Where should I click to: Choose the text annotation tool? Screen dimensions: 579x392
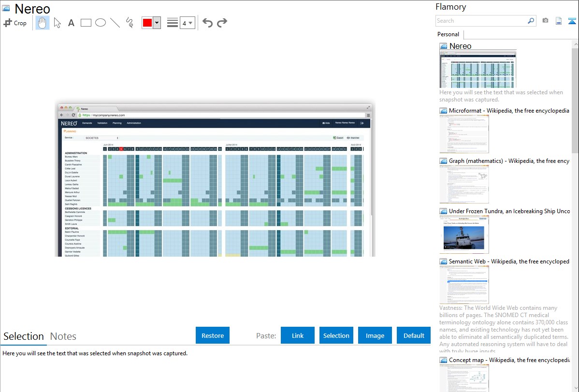71,23
